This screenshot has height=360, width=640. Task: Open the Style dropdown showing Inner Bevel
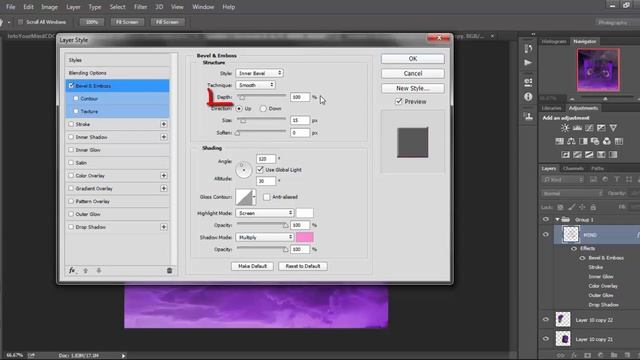(x=259, y=73)
